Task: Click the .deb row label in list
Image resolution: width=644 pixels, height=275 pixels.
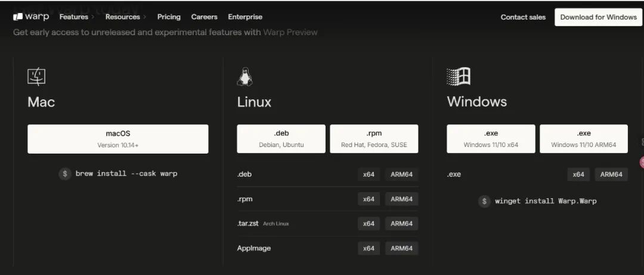Action: [x=244, y=174]
